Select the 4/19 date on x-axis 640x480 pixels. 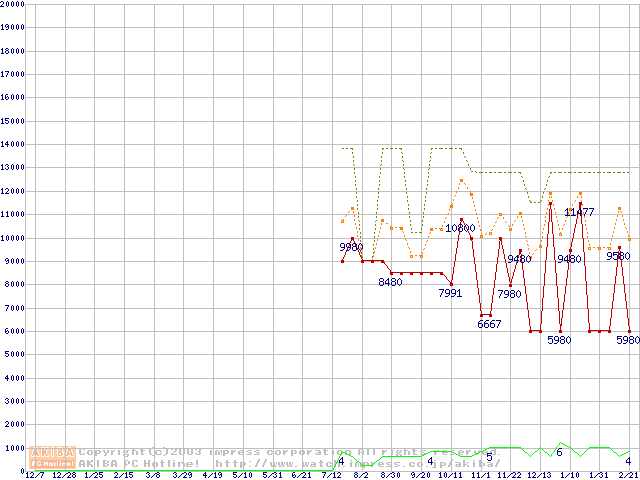coord(212,475)
